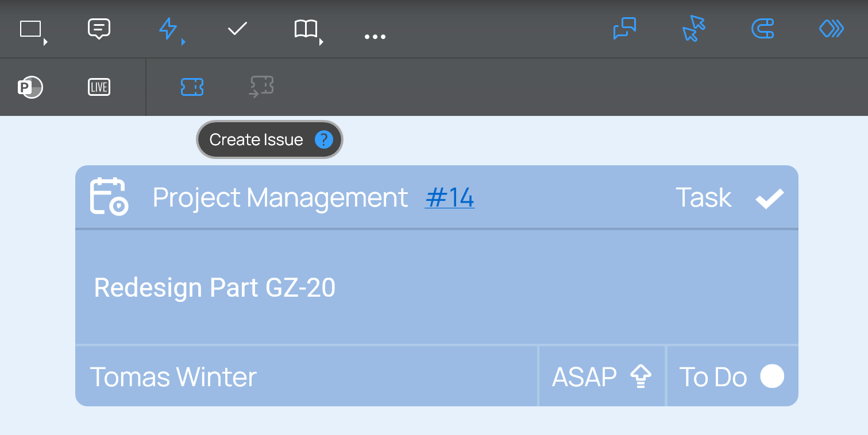The height and width of the screenshot is (435, 868).
Task: Open the lightning bolt actions tool
Action: coord(168,29)
